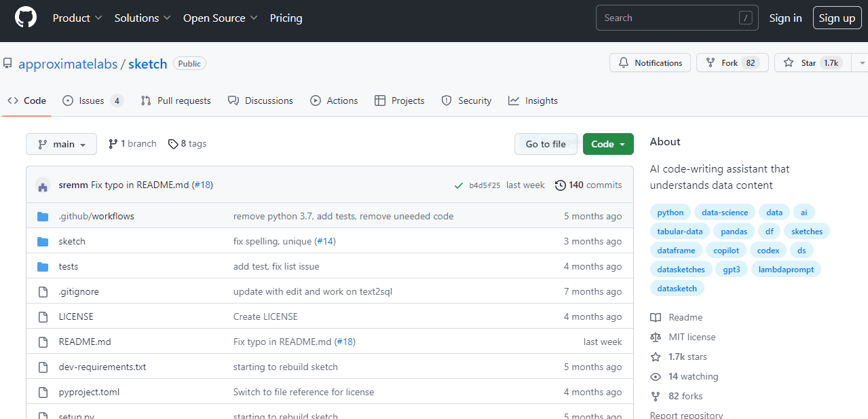Click the GitHub logo icon
The height and width of the screenshot is (419, 868).
(x=26, y=18)
